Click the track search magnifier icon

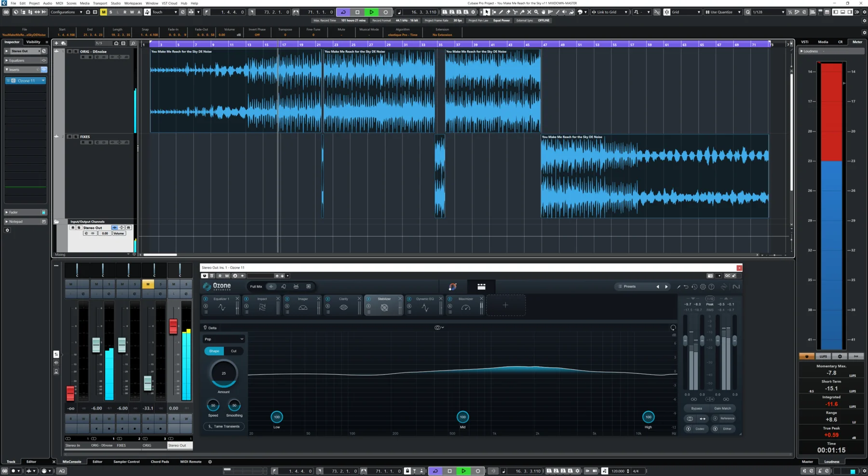coord(133,43)
